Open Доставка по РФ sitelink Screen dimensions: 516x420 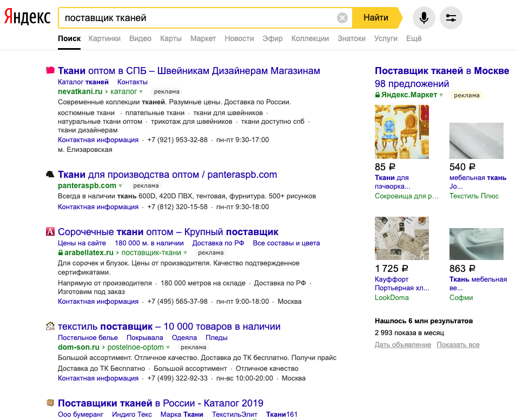218,243
